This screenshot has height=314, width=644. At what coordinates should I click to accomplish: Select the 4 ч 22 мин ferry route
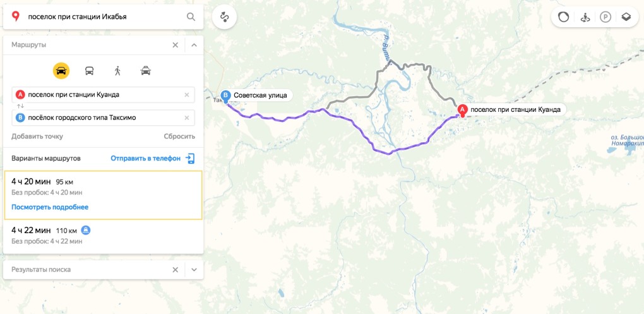[103, 235]
